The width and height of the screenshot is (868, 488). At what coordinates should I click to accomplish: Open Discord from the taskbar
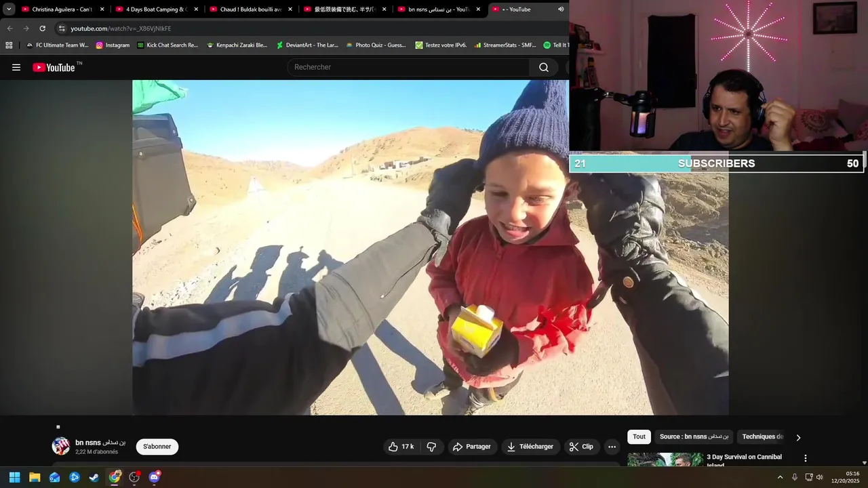pos(155,477)
